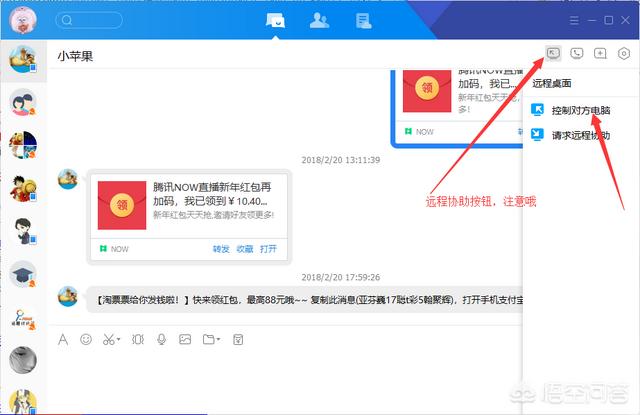
Task: Click 转发 link on lower red packet card
Action: 221,248
